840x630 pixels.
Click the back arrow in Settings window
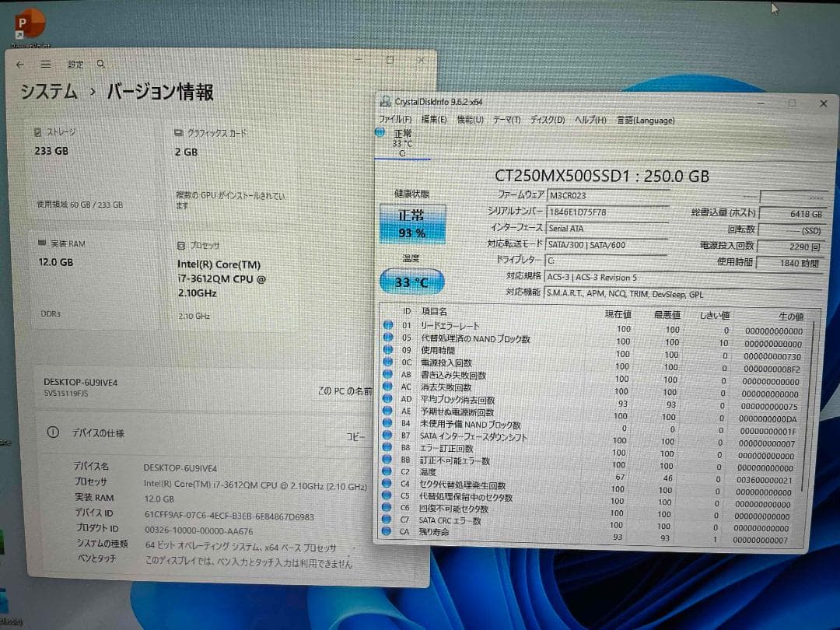19,65
